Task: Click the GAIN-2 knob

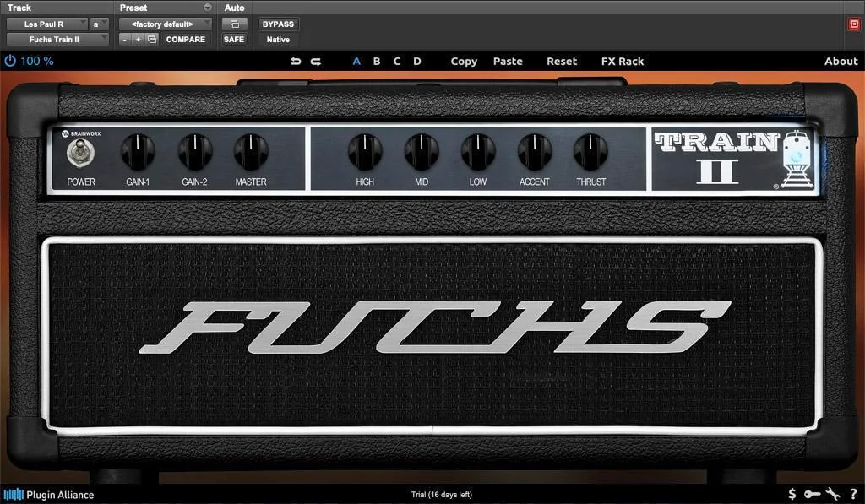Action: click(x=195, y=152)
